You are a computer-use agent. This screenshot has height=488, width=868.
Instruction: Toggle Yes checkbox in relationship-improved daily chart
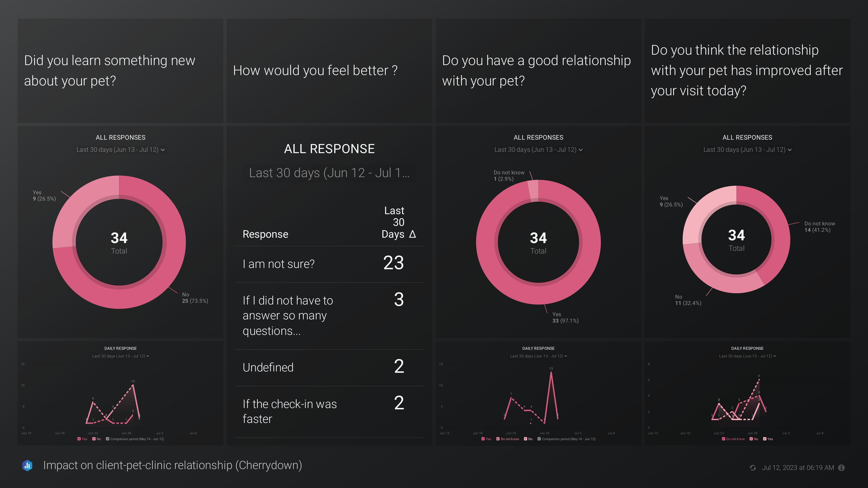tap(764, 439)
